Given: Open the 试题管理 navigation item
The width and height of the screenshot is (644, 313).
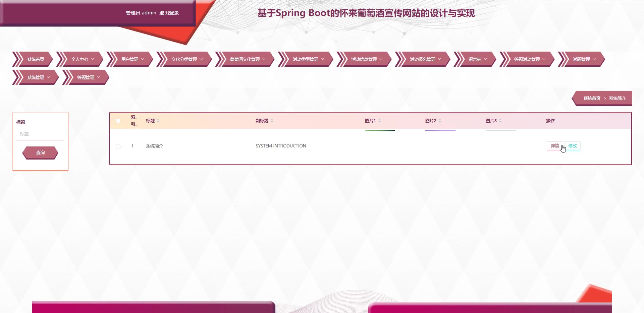Looking at the screenshot, I should point(582,59).
